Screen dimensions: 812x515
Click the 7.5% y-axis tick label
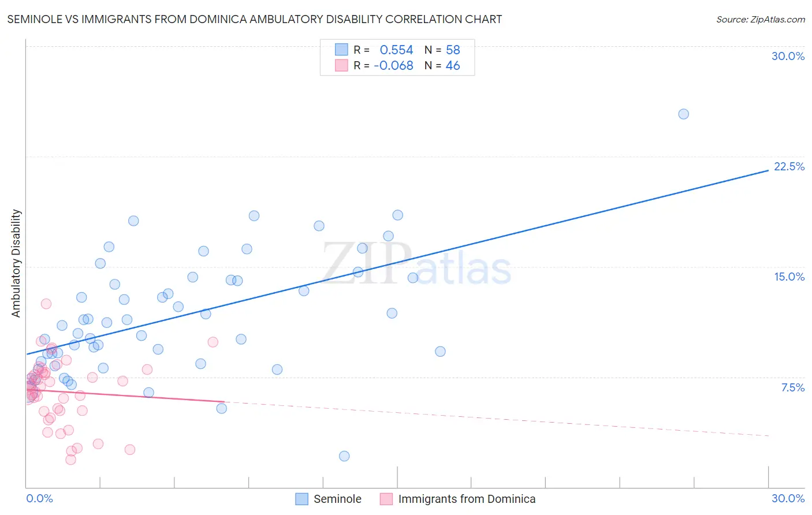[x=792, y=387]
